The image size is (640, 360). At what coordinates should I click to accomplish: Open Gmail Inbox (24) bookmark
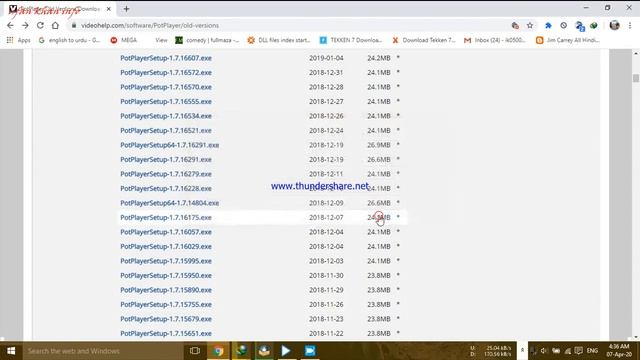(x=495, y=40)
